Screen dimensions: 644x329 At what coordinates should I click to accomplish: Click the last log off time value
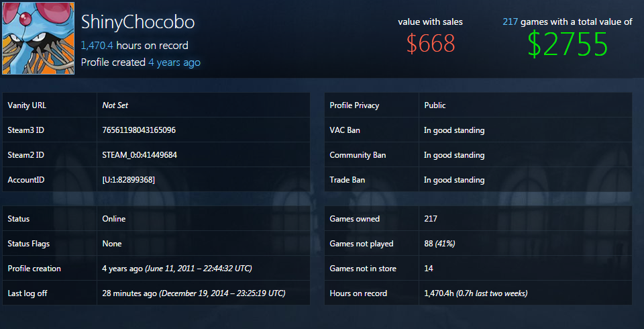pos(193,293)
